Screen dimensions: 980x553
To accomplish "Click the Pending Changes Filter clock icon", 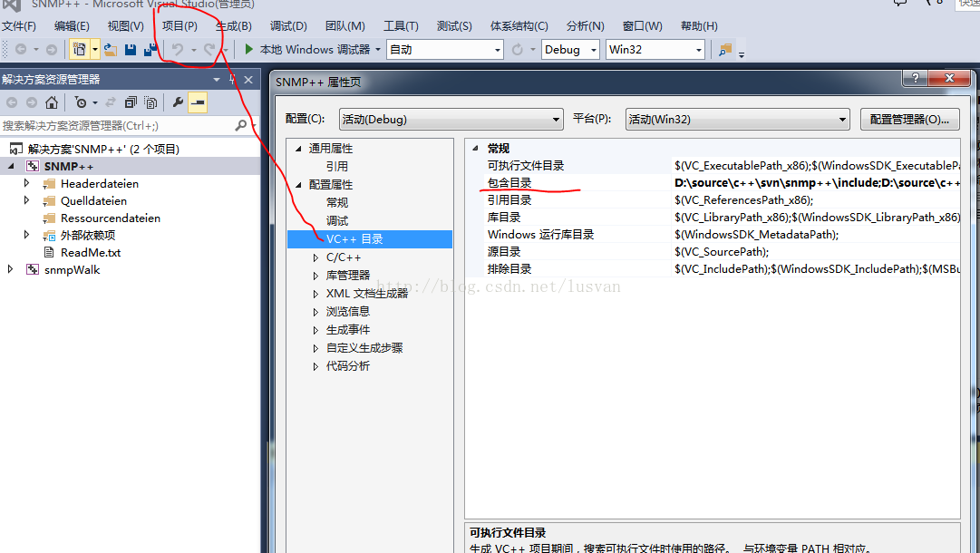I will pyautogui.click(x=80, y=102).
